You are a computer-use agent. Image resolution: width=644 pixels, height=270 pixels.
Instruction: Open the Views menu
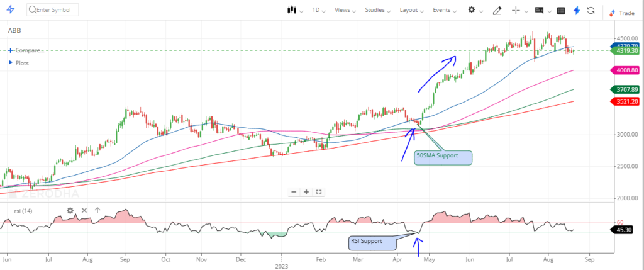345,10
